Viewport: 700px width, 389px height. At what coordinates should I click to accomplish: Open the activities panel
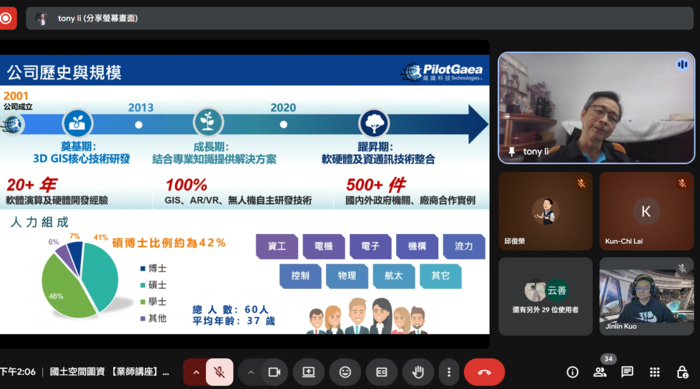pos(654,372)
